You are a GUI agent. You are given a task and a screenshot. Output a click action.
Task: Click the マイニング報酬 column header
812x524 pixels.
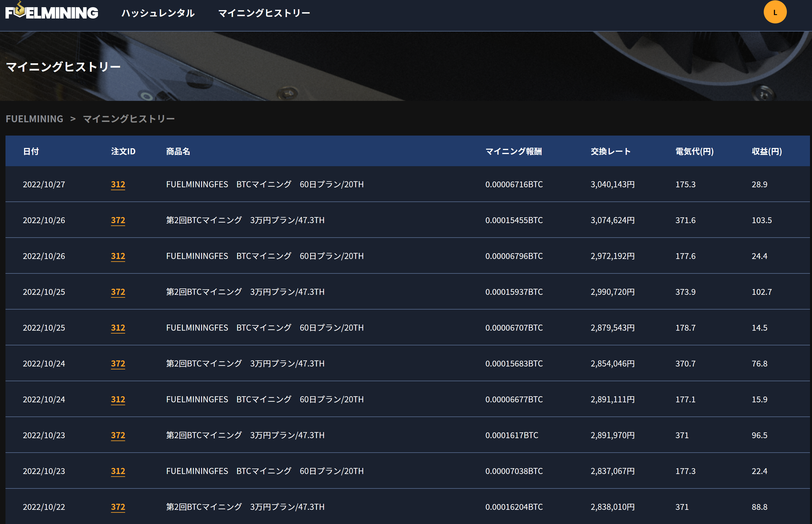coord(513,151)
